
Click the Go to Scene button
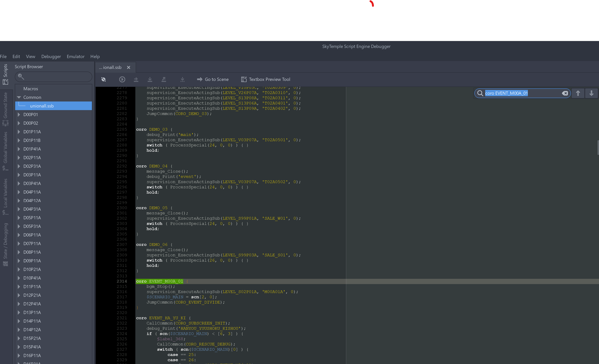point(213,80)
